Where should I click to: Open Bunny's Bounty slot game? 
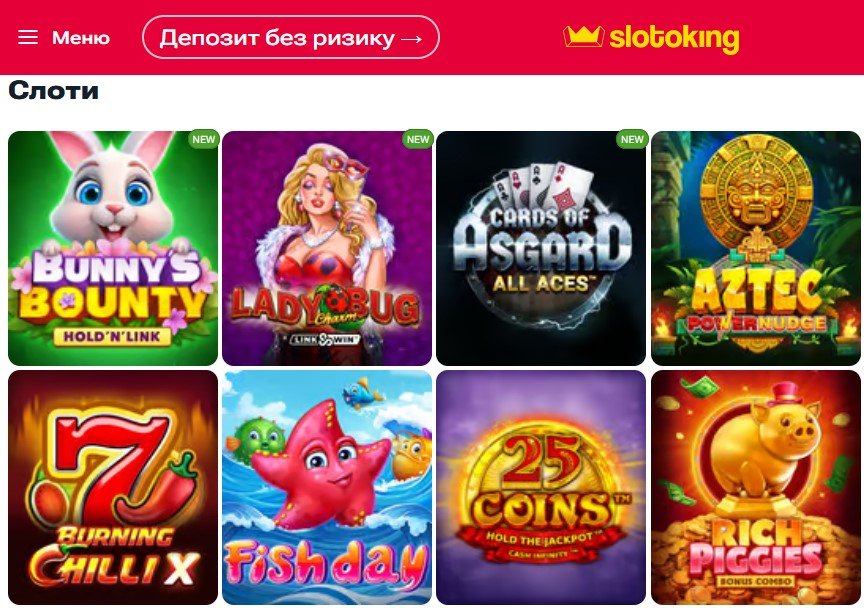(113, 248)
